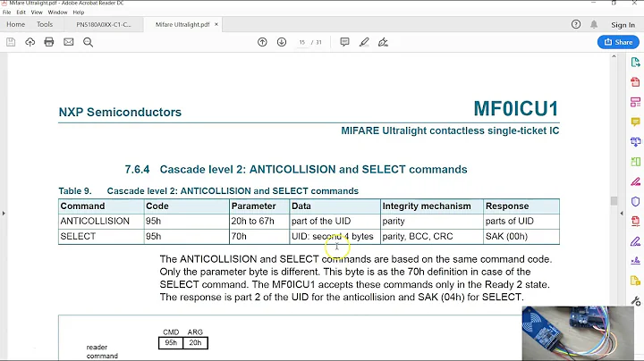
Task: Click the 'SAK (00h)' response cell
Action: 521,236
